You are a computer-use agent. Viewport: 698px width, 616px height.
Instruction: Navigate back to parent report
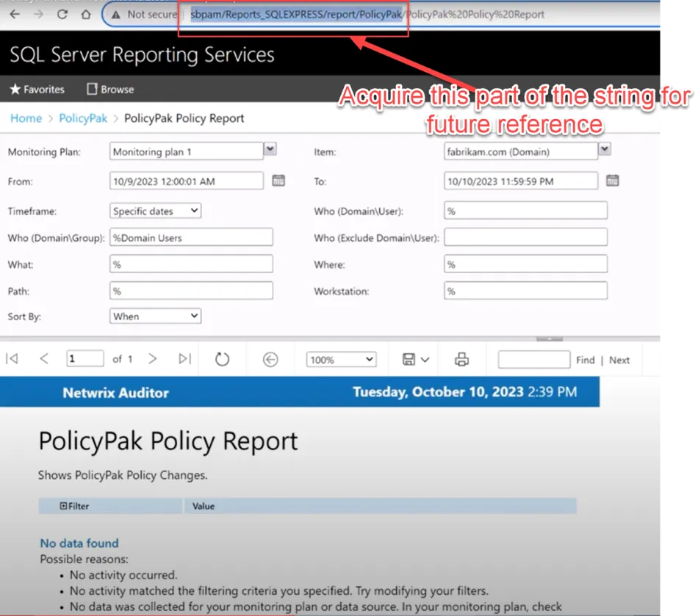tap(270, 359)
